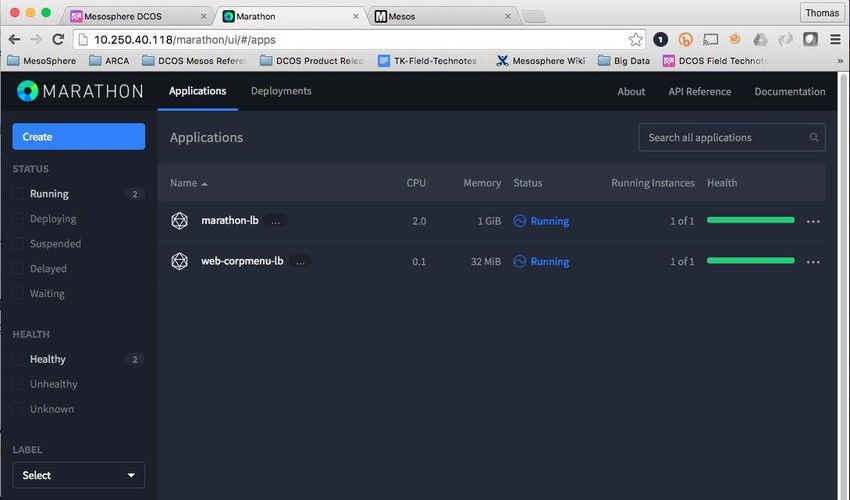Screen dimensions: 850x500
Task: Open TK-Field-Technotes bookmark
Action: tap(427, 61)
